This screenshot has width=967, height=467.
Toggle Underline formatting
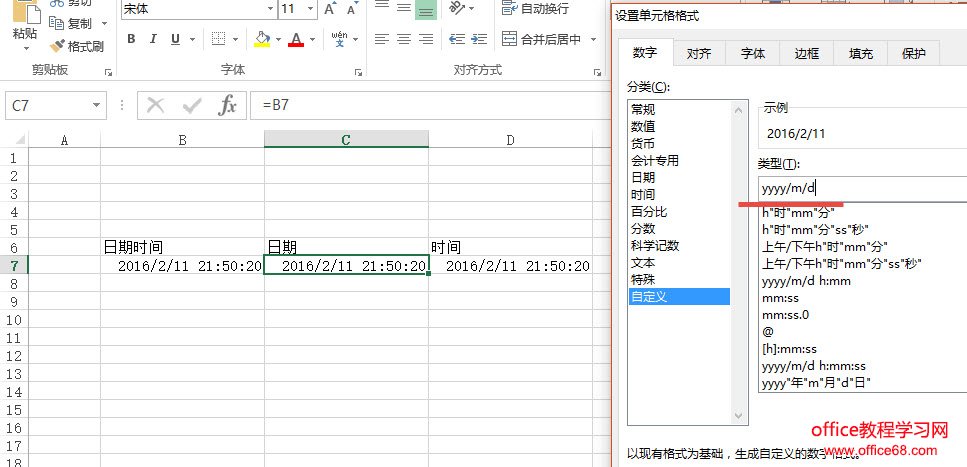coord(175,39)
